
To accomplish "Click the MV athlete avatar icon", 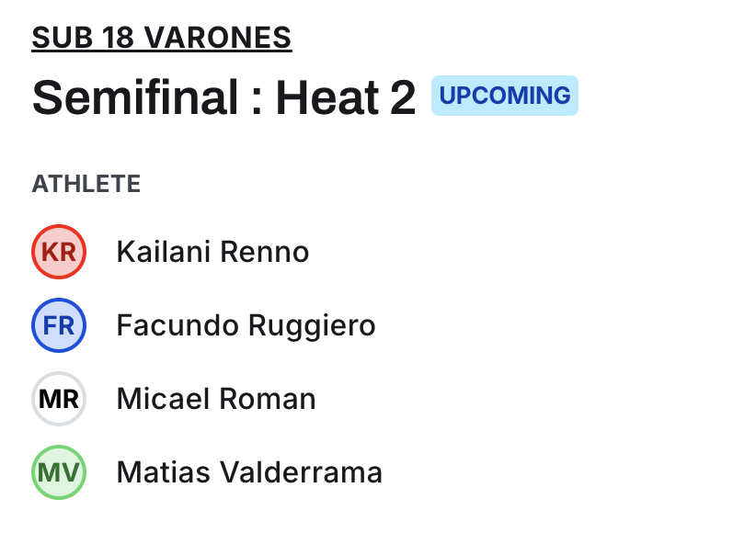I will [59, 472].
